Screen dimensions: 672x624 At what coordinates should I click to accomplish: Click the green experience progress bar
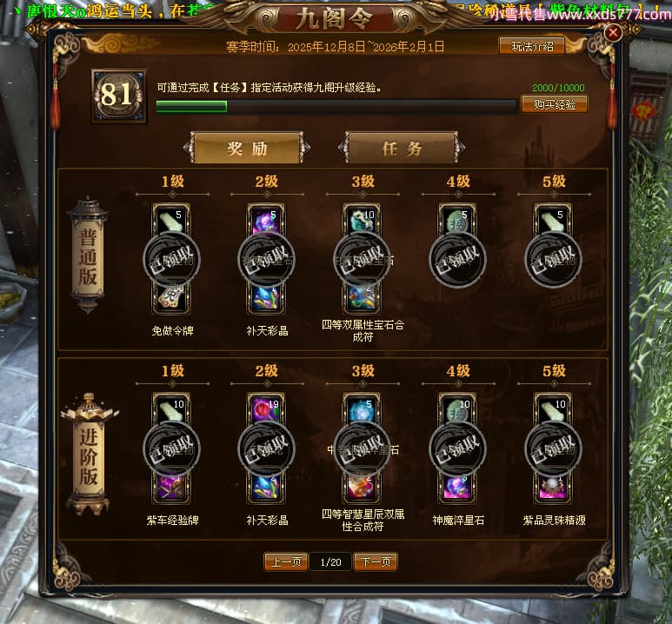coord(336,106)
